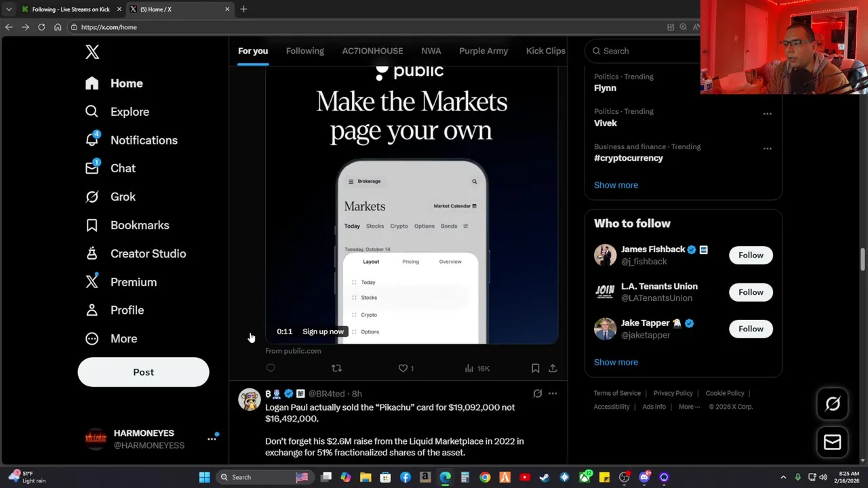Switch to the For you tab
The height and width of the screenshot is (488, 868).
pyautogui.click(x=253, y=51)
